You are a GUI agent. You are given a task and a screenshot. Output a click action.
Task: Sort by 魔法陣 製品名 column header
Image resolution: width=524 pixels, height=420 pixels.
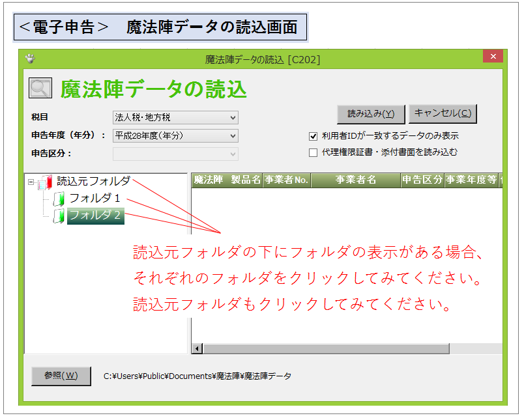point(227,180)
